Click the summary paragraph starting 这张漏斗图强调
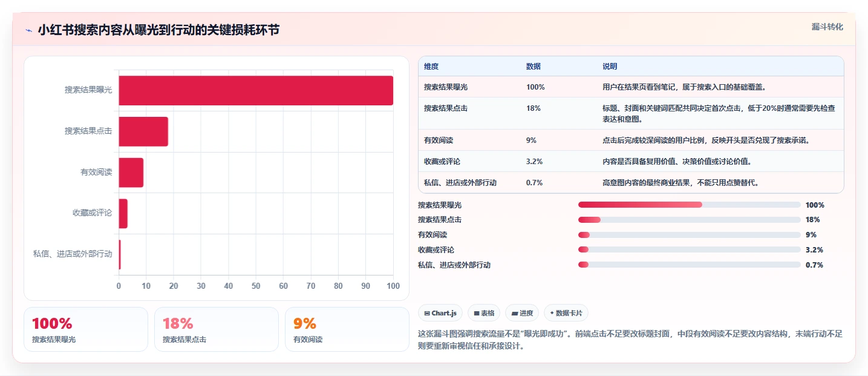868x376 pixels. [x=630, y=340]
